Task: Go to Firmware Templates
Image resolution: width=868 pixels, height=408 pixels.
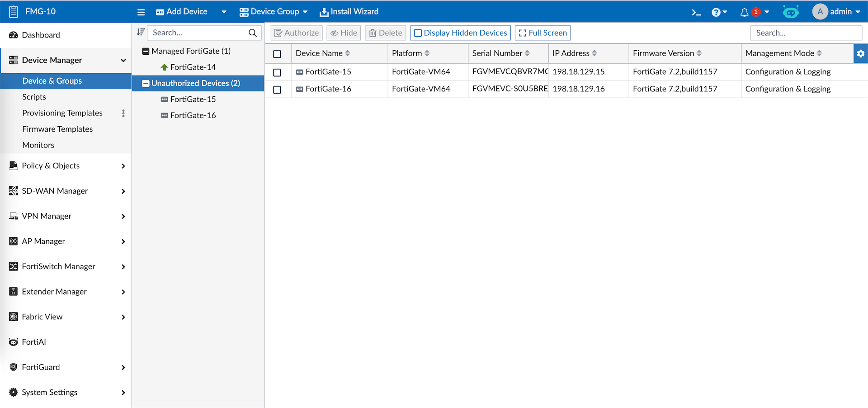Action: pos(57,129)
